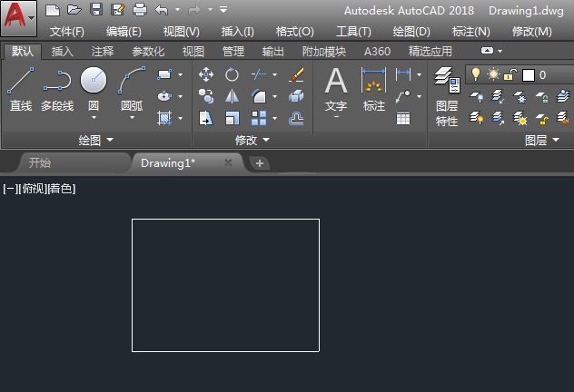This screenshot has height=392, width=574.
Task: Open the 文件(F) menu
Action: [67, 32]
